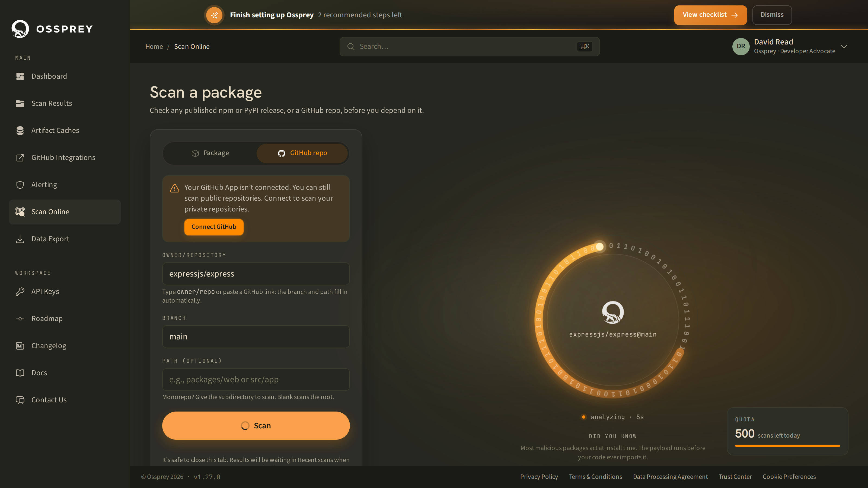868x488 pixels.
Task: Open the API Keys workspace page
Action: (x=65, y=292)
